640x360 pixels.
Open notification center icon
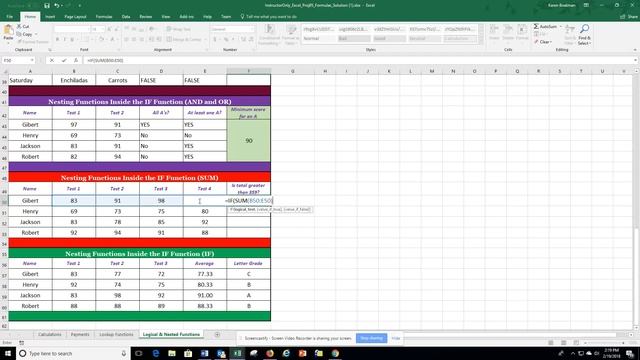point(630,353)
